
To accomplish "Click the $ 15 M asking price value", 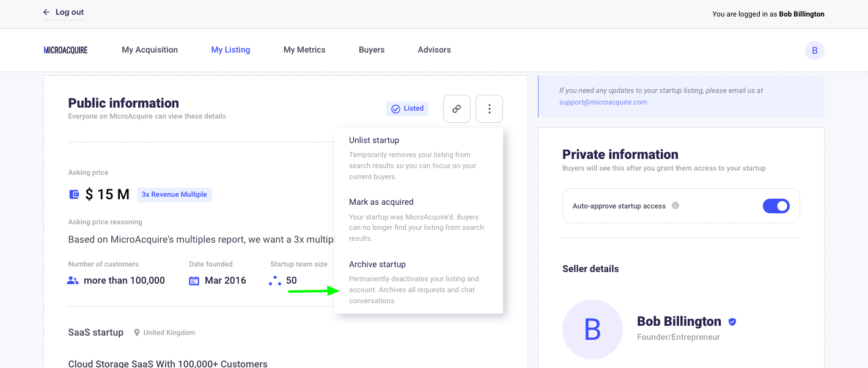I will tap(108, 195).
